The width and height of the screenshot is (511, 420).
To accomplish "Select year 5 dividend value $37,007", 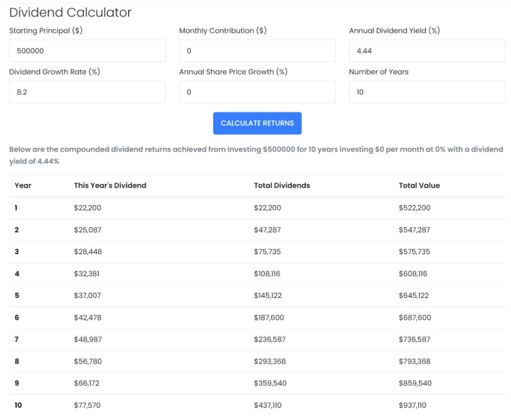I will [x=87, y=295].
